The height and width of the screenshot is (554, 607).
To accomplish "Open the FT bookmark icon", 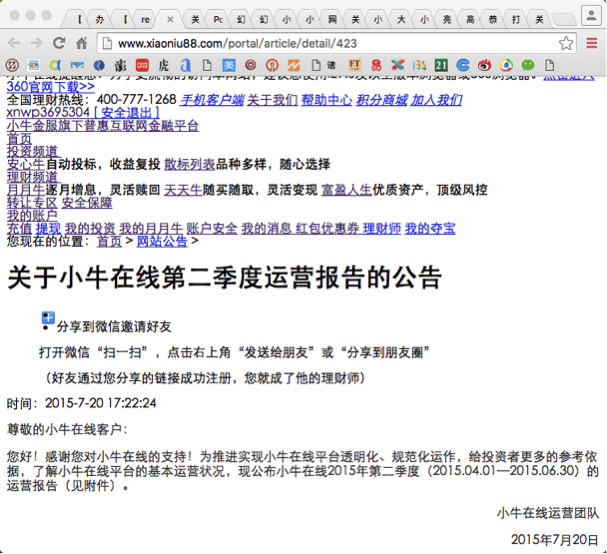I will pyautogui.click(x=354, y=65).
